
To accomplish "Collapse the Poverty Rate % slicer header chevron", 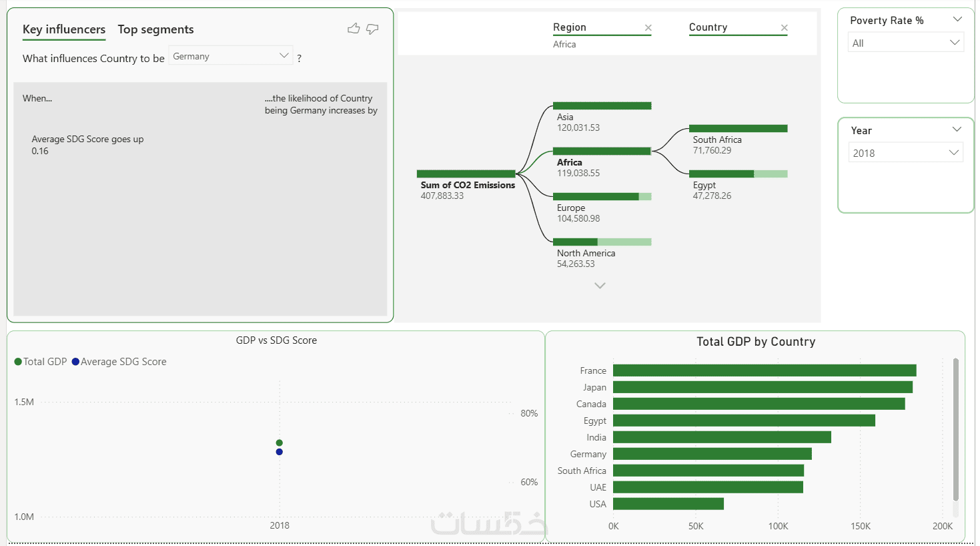I will click(x=957, y=19).
